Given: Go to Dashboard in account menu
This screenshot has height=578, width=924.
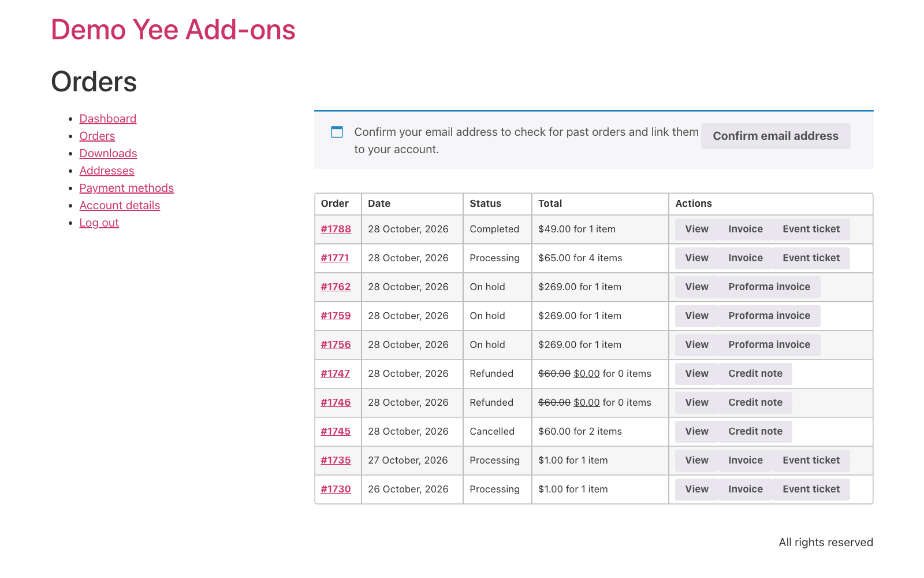Looking at the screenshot, I should (108, 118).
